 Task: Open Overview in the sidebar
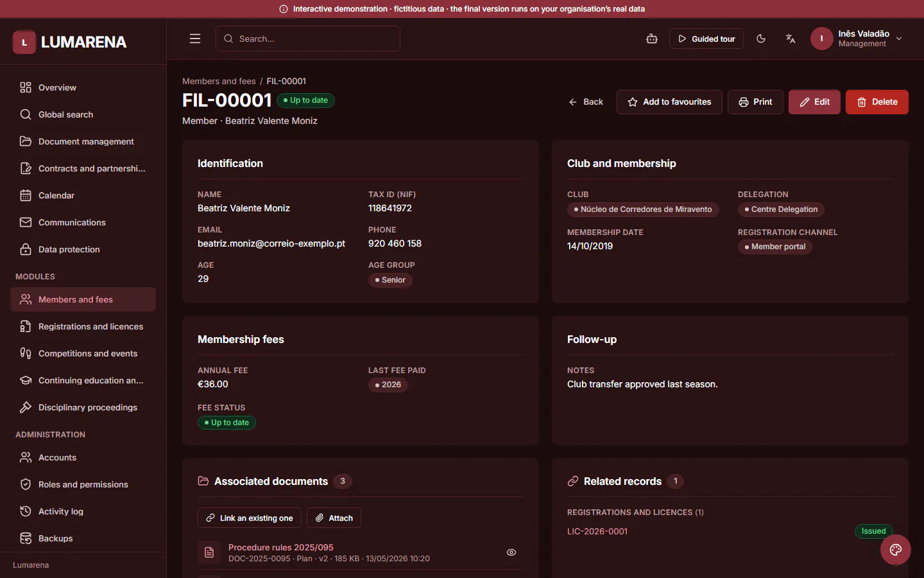click(x=83, y=87)
